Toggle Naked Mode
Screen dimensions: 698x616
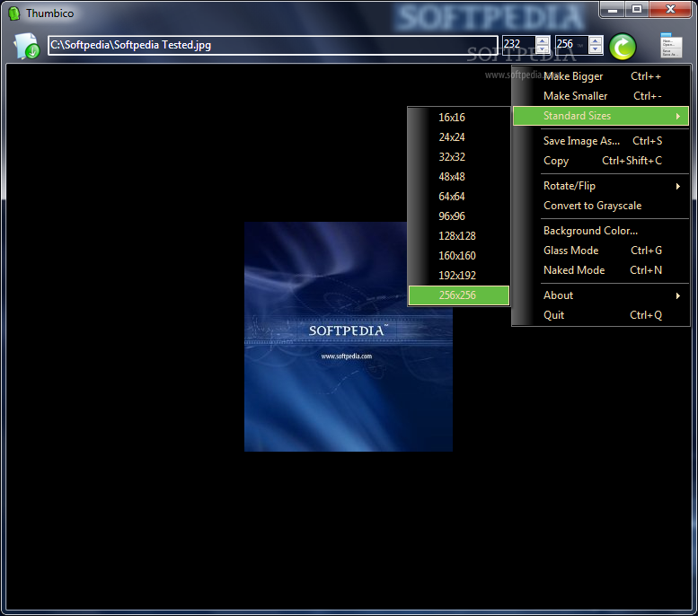coord(601,269)
